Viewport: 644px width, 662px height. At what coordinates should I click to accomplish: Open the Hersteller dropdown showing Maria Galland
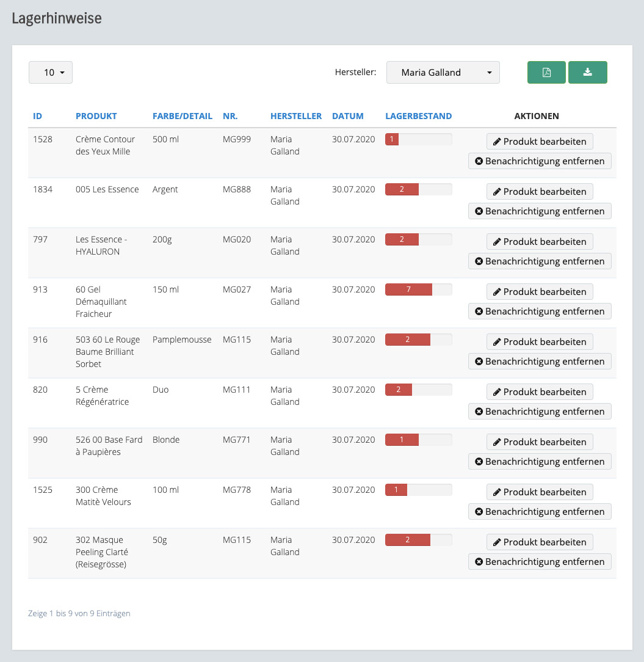click(443, 72)
